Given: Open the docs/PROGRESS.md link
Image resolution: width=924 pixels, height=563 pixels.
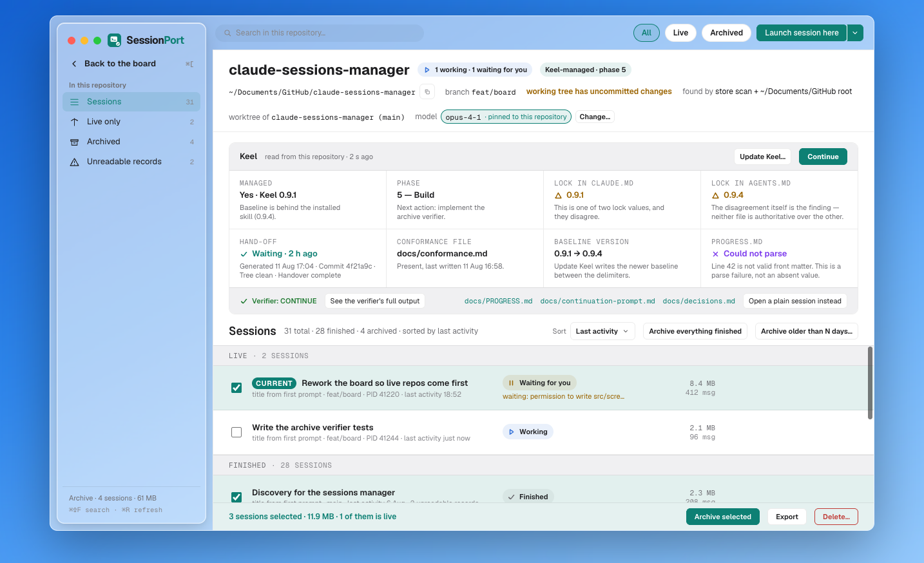Looking at the screenshot, I should (498, 301).
